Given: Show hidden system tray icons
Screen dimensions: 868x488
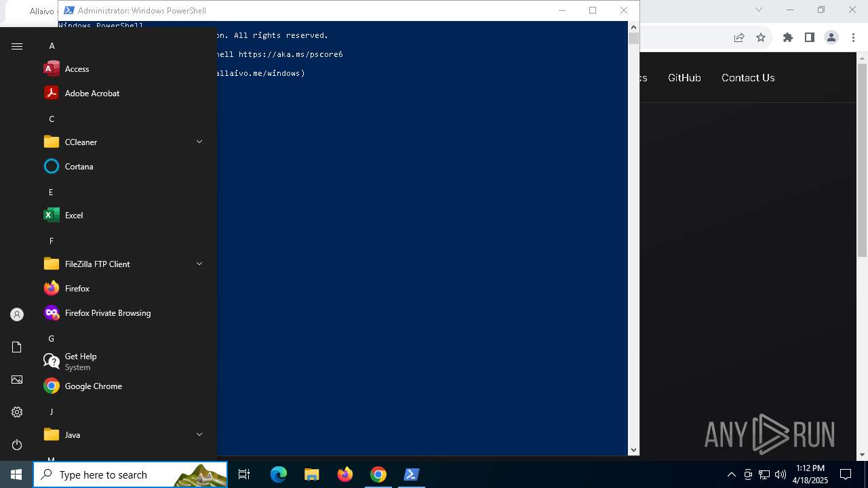Looking at the screenshot, I should pos(732,474).
